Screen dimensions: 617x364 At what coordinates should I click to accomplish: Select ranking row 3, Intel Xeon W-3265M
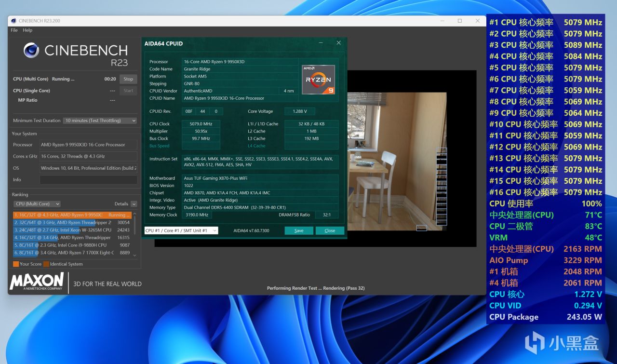pyautogui.click(x=72, y=230)
